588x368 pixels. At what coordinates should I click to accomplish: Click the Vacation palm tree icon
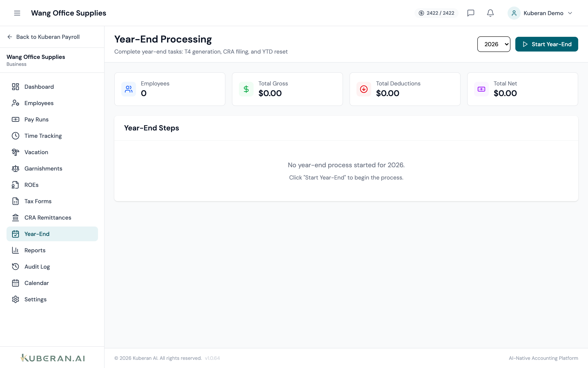tap(16, 152)
